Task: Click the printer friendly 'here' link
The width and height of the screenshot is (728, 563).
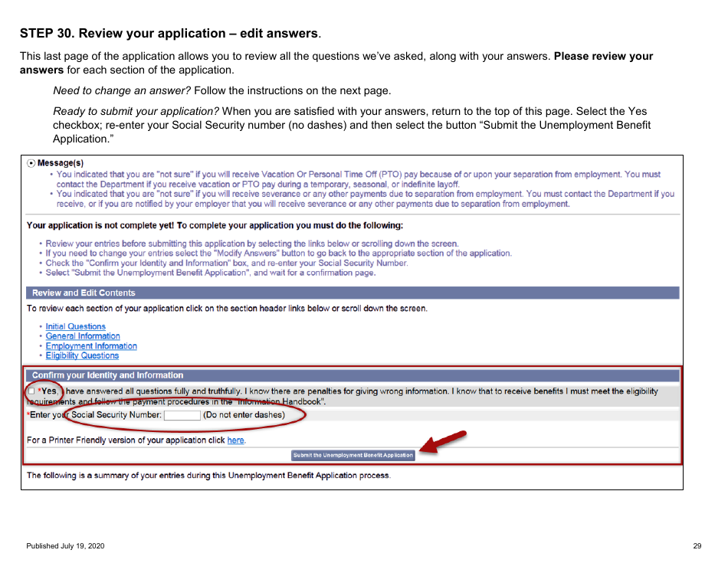Action: [x=235, y=440]
